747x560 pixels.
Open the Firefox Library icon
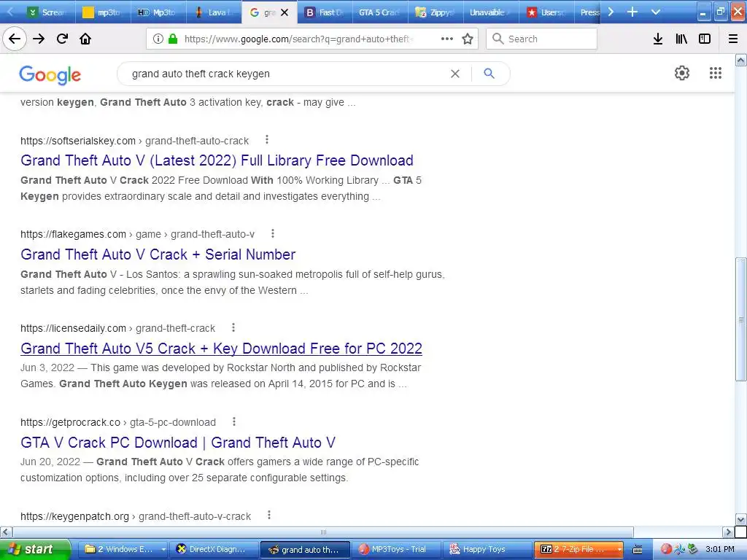click(x=681, y=39)
